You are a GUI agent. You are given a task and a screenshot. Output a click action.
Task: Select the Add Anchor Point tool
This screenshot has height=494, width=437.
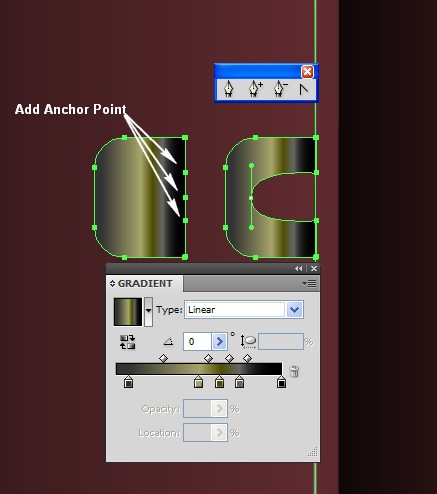coord(255,89)
